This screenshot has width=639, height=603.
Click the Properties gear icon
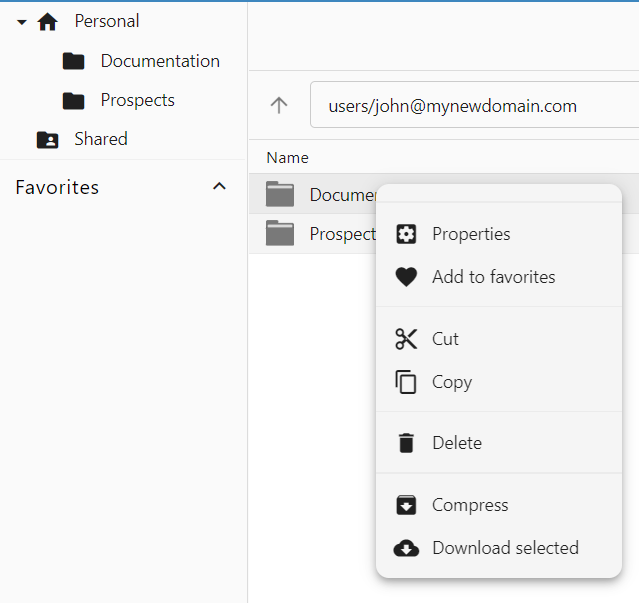point(406,234)
